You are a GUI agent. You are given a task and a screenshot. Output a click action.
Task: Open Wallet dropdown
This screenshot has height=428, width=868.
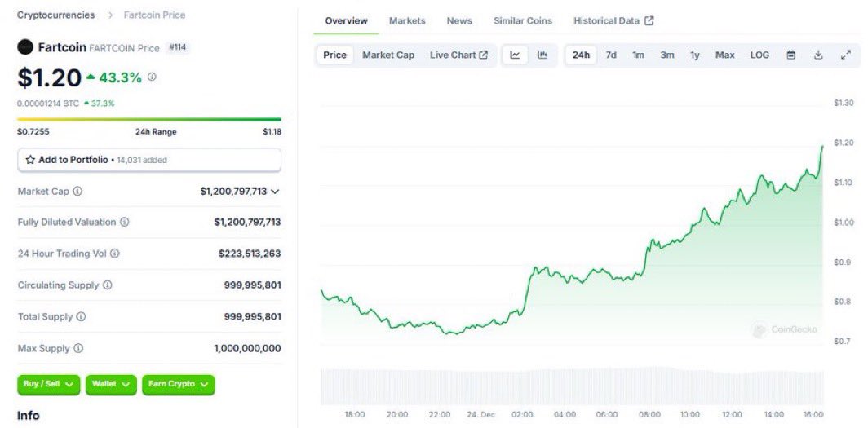point(111,385)
